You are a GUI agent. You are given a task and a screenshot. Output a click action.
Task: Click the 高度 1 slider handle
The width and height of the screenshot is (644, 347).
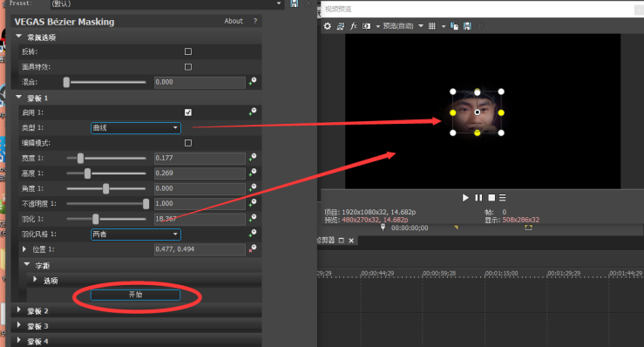(87, 173)
